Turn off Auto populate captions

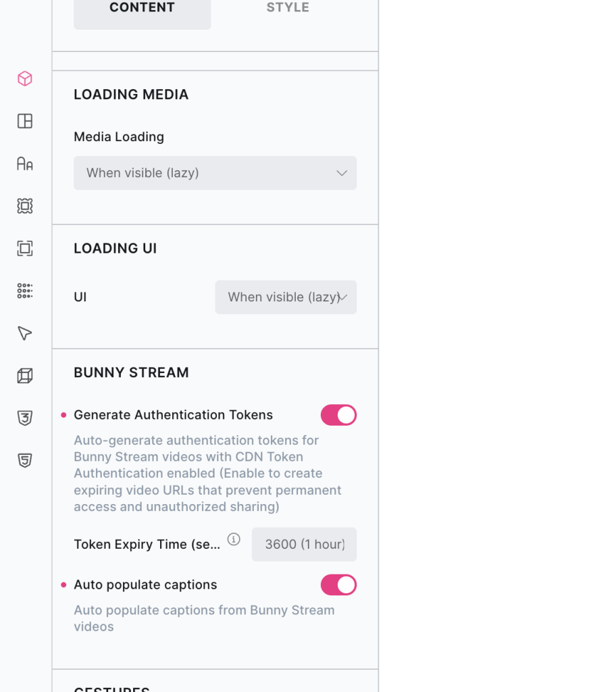pos(338,585)
